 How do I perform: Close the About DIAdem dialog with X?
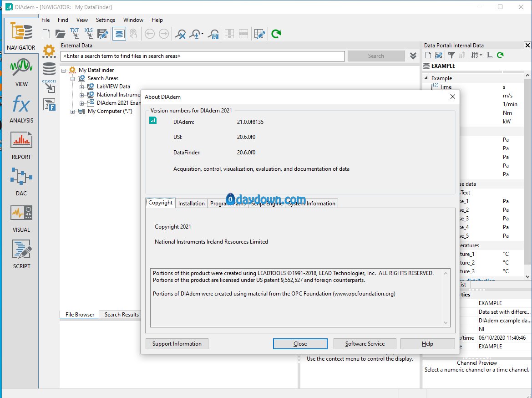[x=453, y=97]
